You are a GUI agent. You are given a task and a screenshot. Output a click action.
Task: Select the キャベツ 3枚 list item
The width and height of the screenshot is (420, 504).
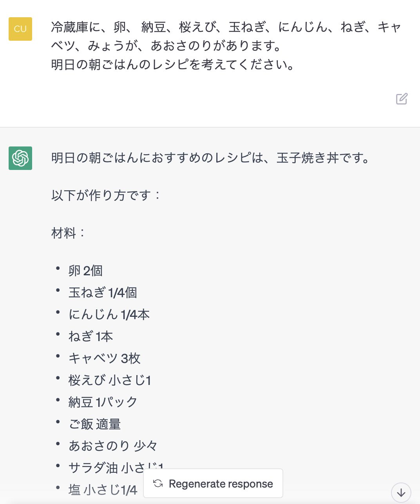104,358
